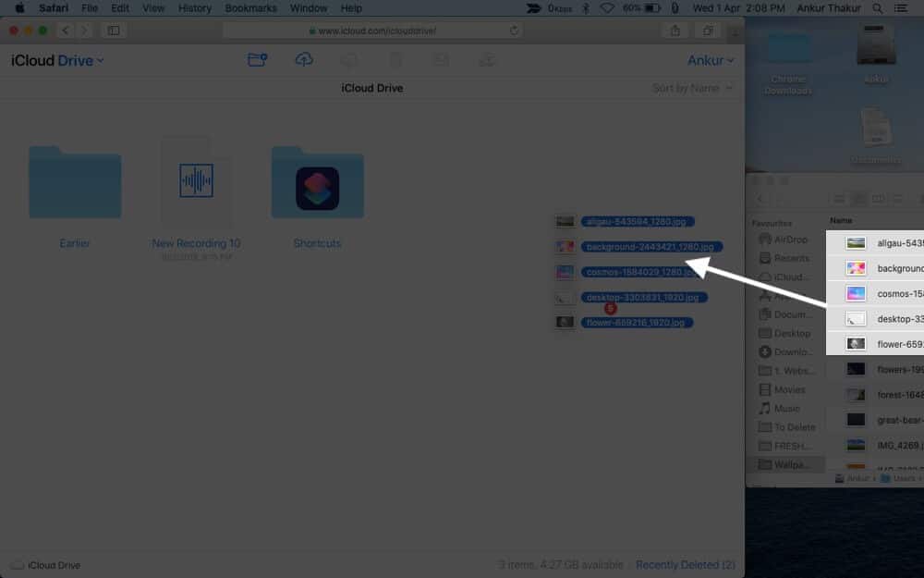Click the new folder icon in iCloud toolbar
Image resolution: width=924 pixels, height=578 pixels.
[x=257, y=59]
